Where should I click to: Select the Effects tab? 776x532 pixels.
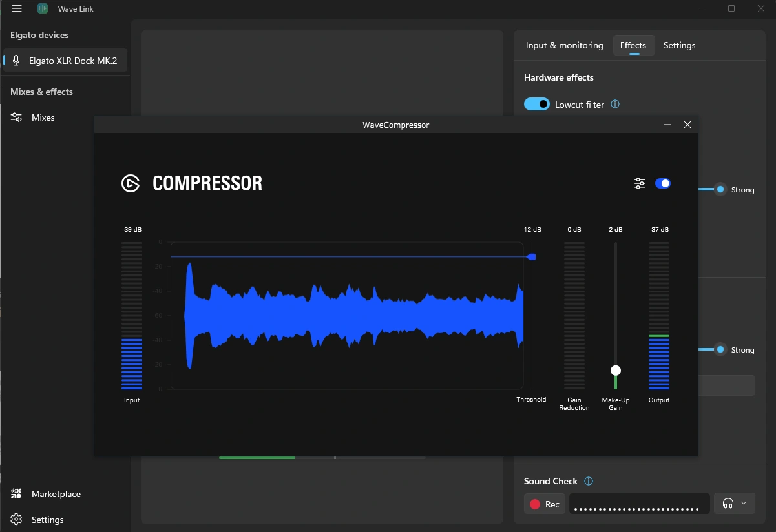point(633,45)
